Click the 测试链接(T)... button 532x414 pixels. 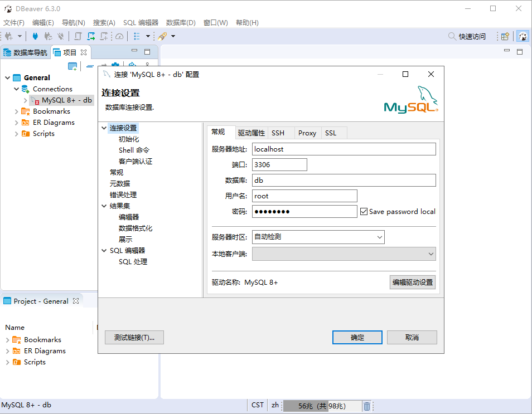(x=134, y=337)
